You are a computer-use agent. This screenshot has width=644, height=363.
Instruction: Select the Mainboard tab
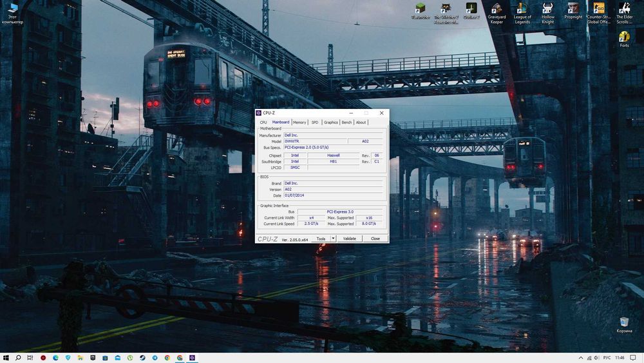coord(281,122)
